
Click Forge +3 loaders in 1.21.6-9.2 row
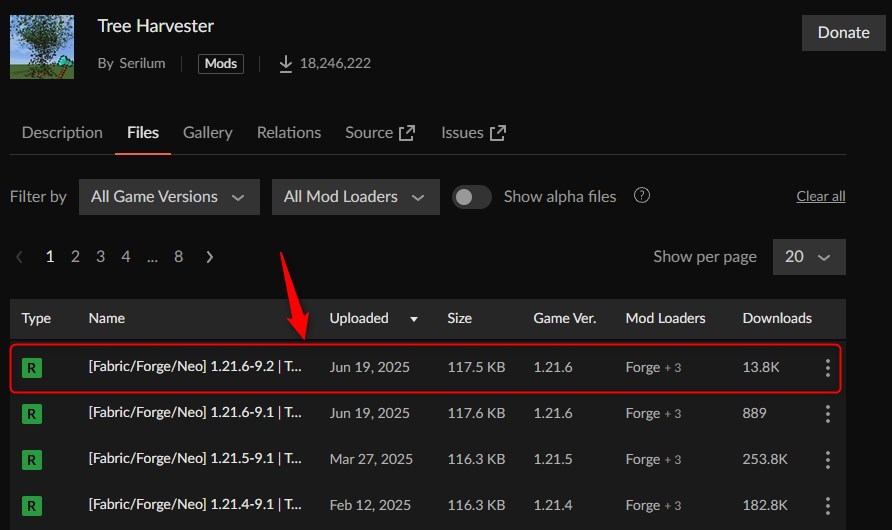[x=653, y=367]
